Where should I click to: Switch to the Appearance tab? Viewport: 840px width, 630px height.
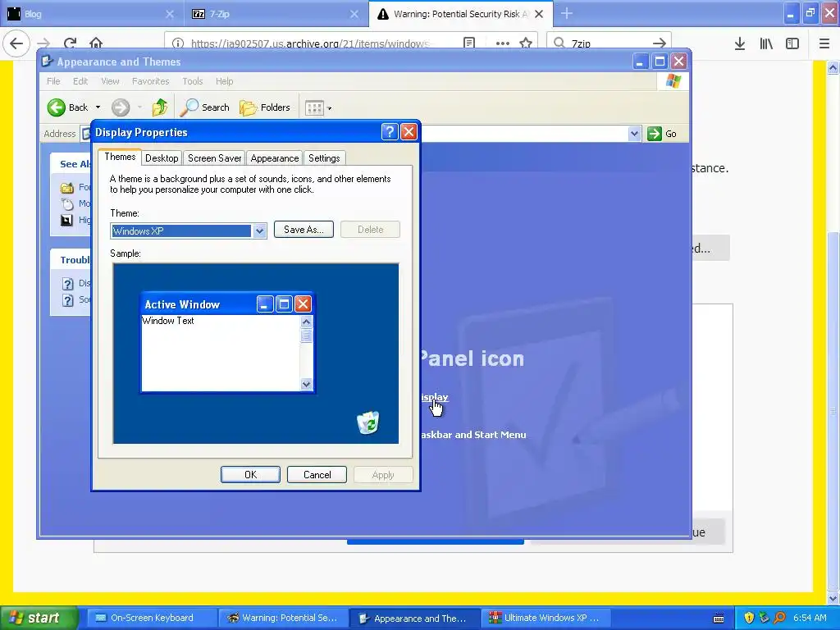click(x=274, y=158)
